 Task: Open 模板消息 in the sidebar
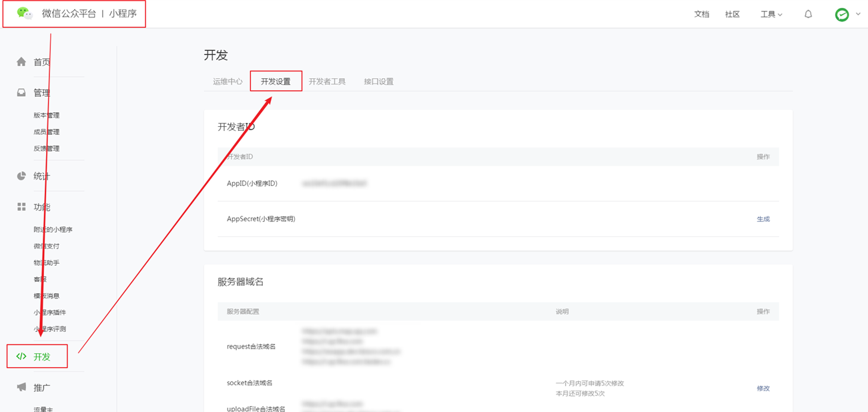(47, 296)
